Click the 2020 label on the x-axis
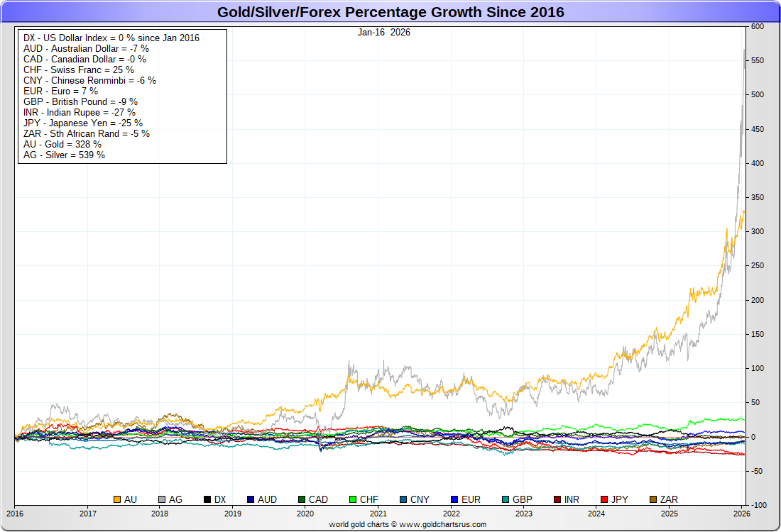This screenshot has height=532, width=781. [305, 514]
